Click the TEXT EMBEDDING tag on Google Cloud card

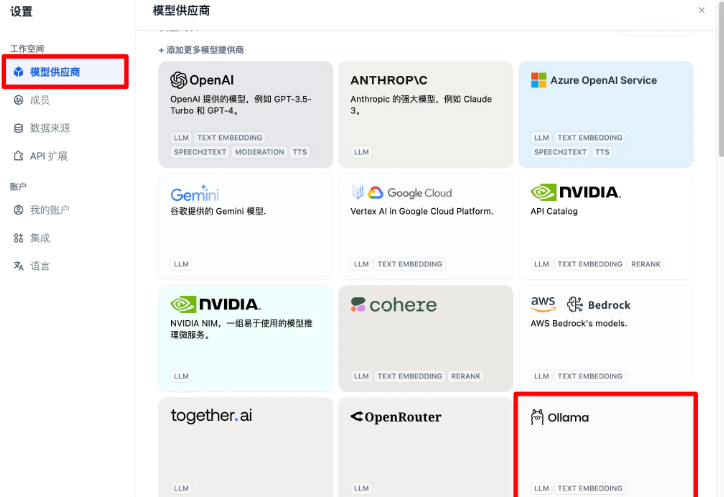click(x=410, y=264)
